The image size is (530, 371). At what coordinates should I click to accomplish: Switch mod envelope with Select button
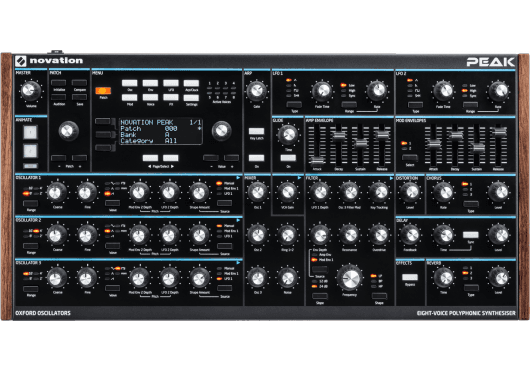(x=410, y=157)
